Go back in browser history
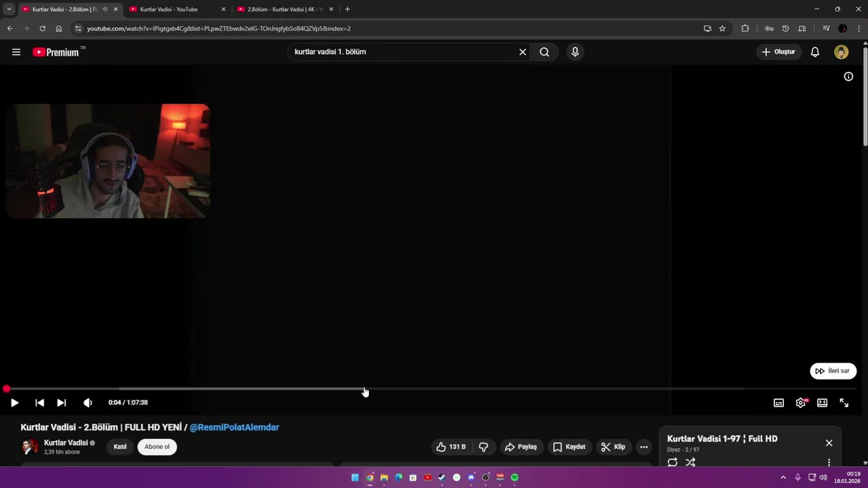Image resolution: width=868 pixels, height=488 pixels. point(9,28)
